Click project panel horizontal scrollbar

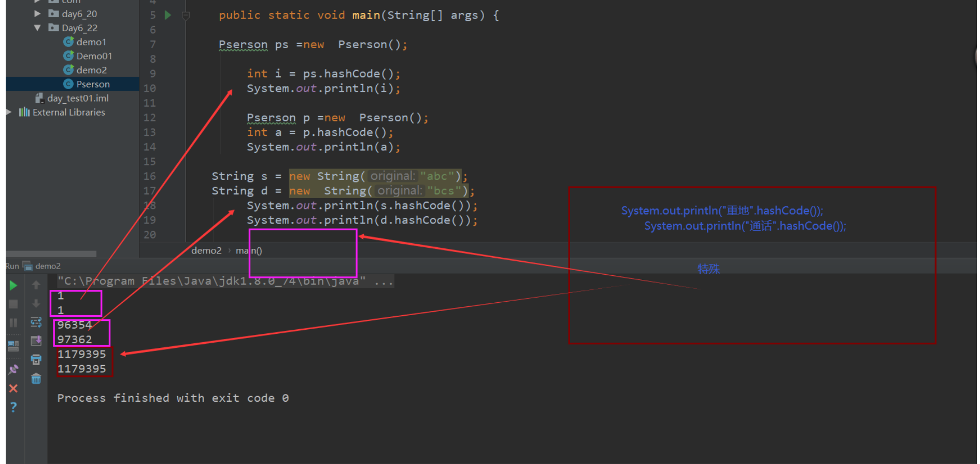click(51, 254)
